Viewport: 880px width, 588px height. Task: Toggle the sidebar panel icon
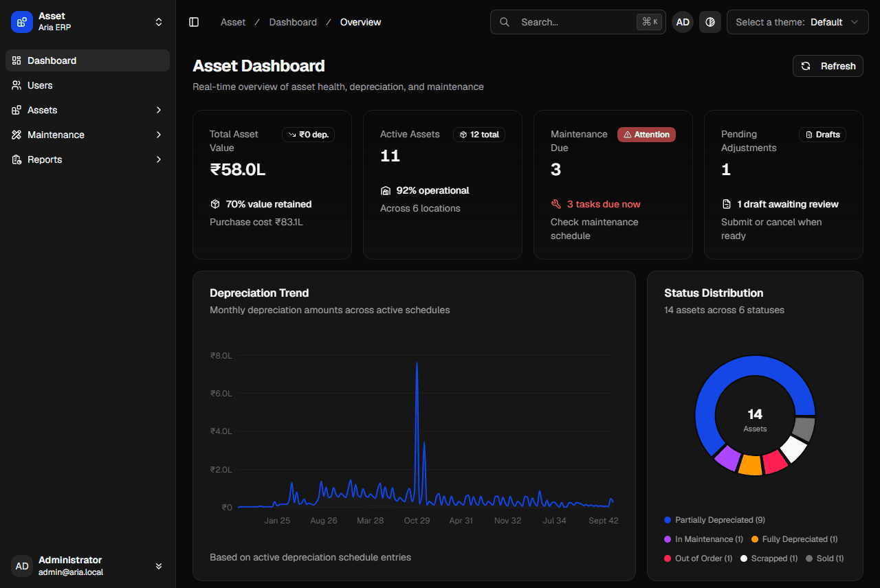(194, 22)
